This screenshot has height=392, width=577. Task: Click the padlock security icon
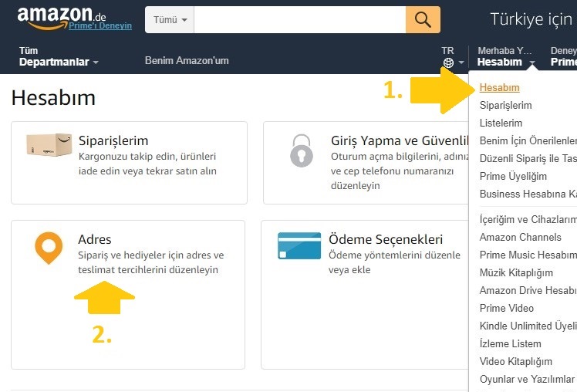click(x=302, y=150)
